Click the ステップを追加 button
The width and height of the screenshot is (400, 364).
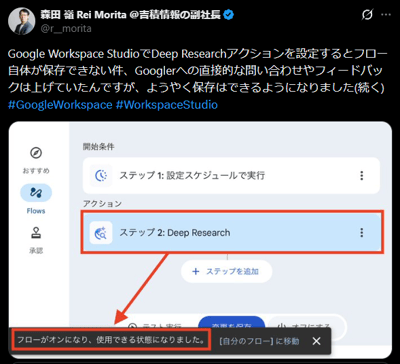pos(227,271)
